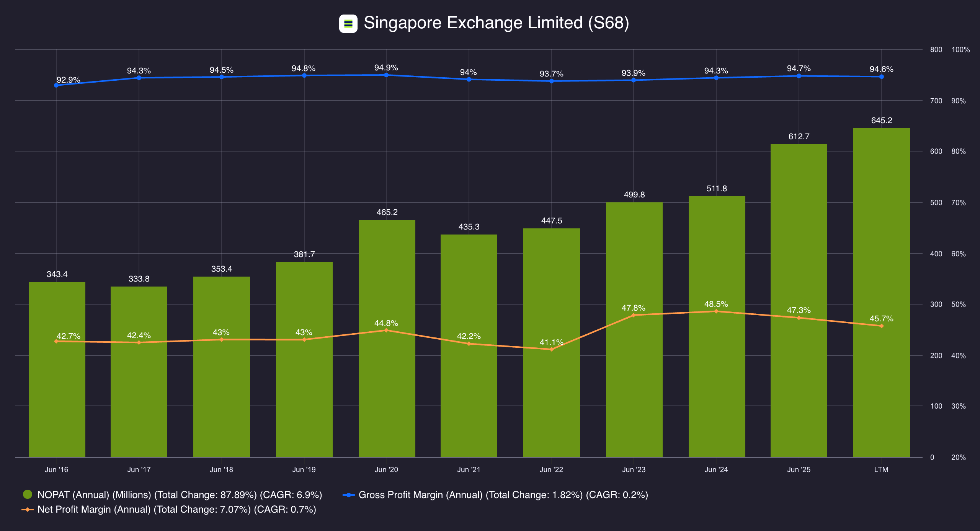Click gross margin point labeled 94.9%

click(386, 75)
